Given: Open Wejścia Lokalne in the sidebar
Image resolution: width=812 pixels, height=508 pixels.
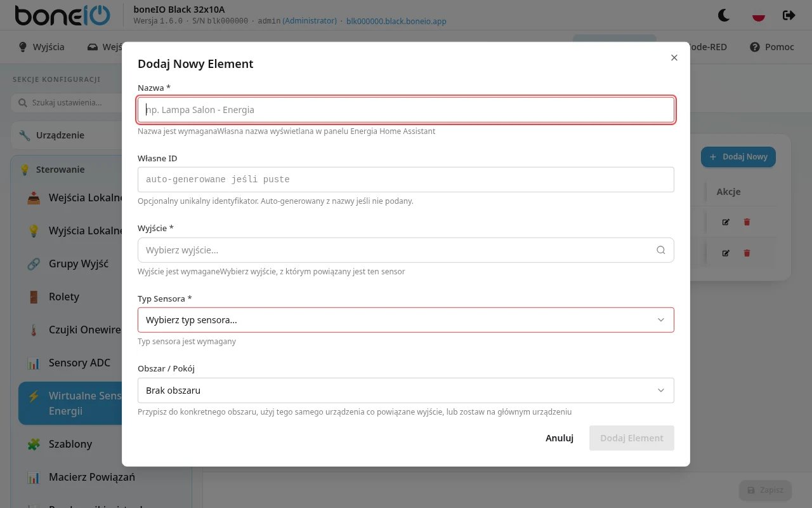Looking at the screenshot, I should [x=70, y=197].
